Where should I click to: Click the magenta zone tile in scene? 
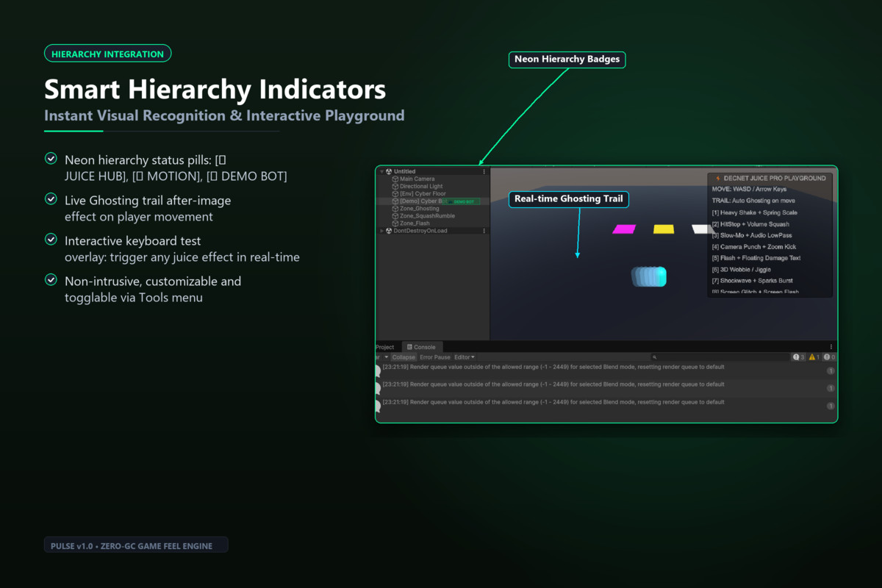tap(624, 229)
